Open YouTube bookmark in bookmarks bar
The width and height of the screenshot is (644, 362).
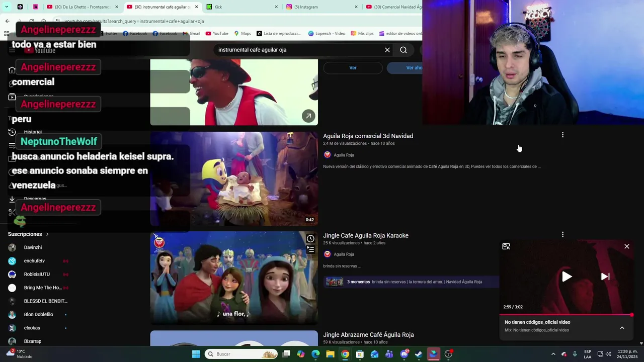[217, 34]
